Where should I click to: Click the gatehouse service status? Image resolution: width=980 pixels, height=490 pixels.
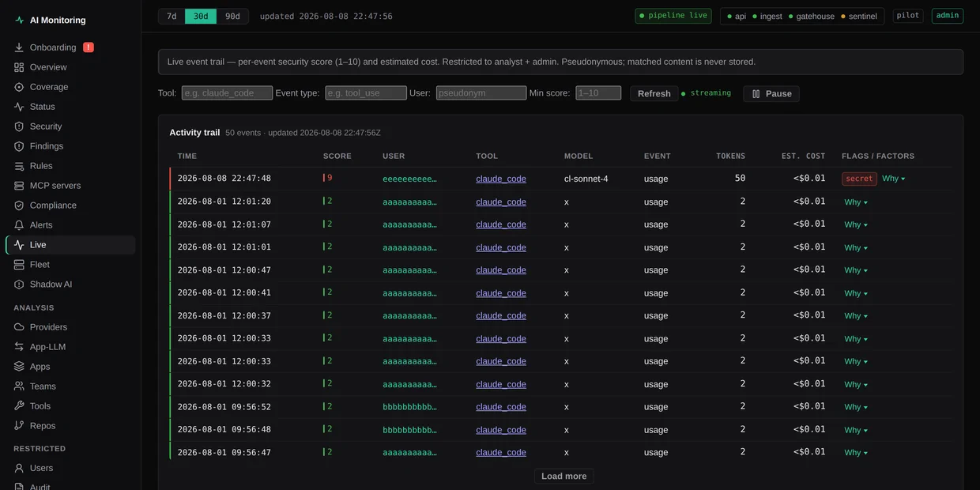click(x=811, y=17)
